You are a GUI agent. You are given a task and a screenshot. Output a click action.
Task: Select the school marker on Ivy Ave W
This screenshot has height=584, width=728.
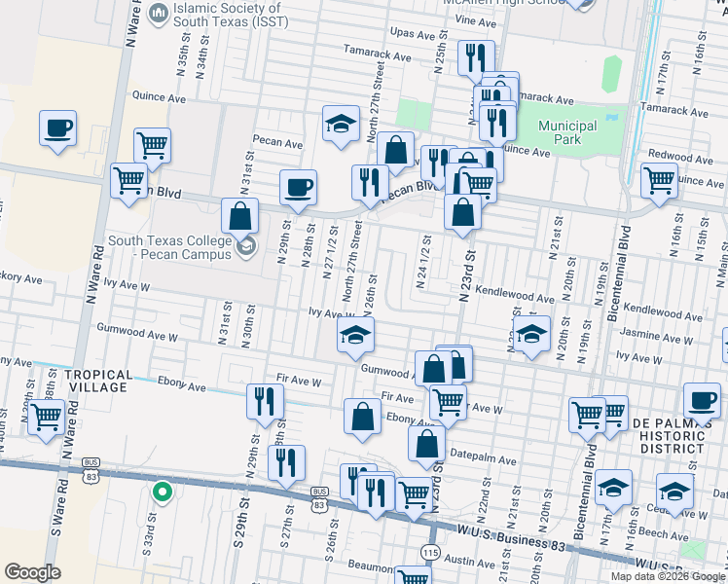coord(355,338)
